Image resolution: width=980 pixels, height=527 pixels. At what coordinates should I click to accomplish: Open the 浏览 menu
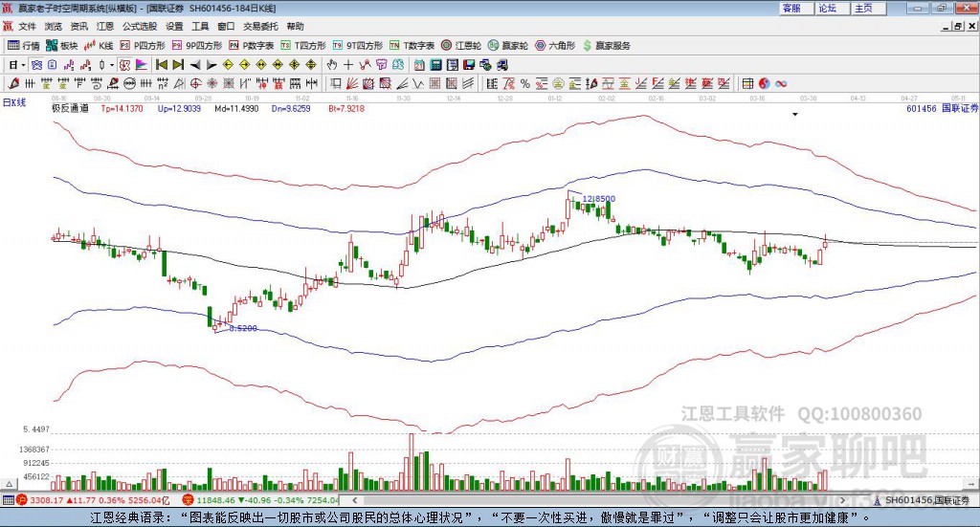click(54, 26)
